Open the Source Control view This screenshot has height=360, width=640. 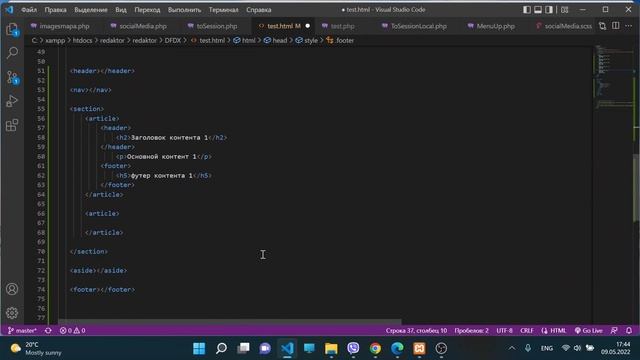(x=12, y=77)
